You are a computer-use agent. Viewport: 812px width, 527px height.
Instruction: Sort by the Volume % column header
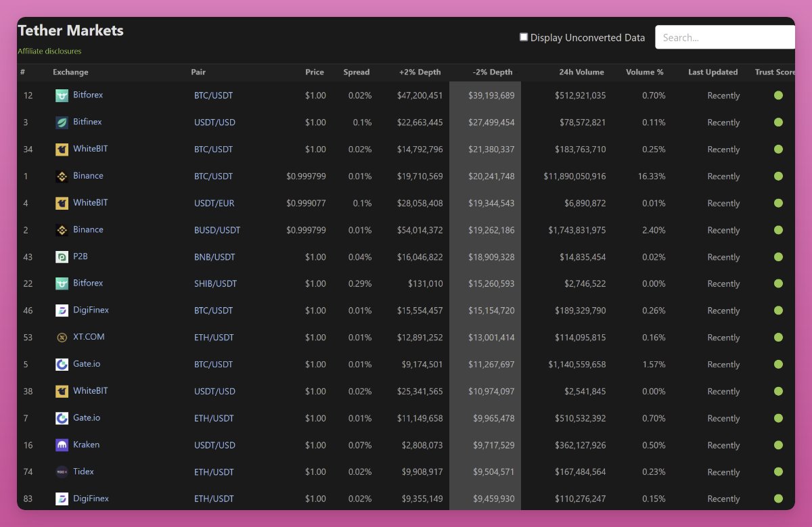(645, 72)
